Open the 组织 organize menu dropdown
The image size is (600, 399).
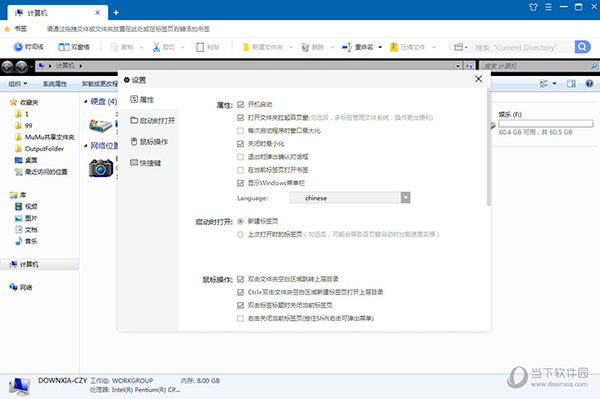point(18,83)
